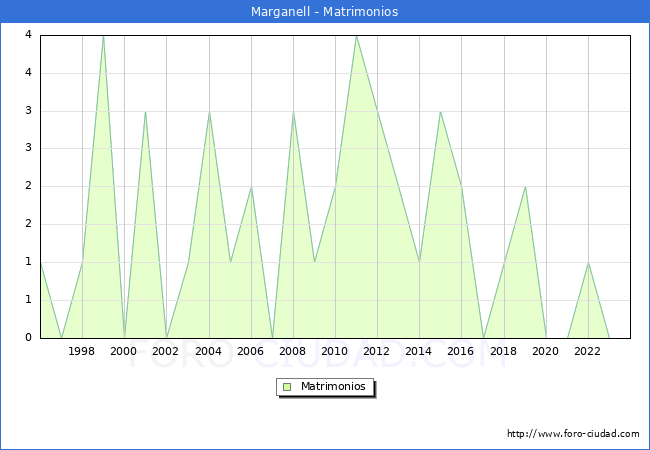Image resolution: width=650 pixels, height=450 pixels.
Task: Click the 2011 peak data point
Action: (356, 36)
